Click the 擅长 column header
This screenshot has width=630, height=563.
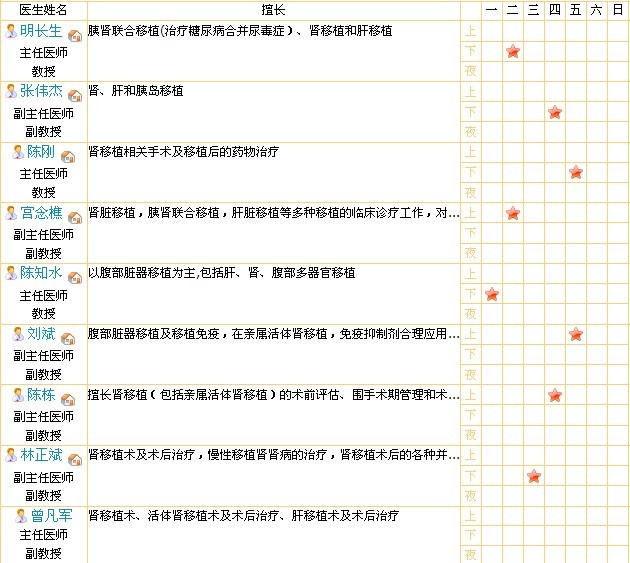(273, 10)
